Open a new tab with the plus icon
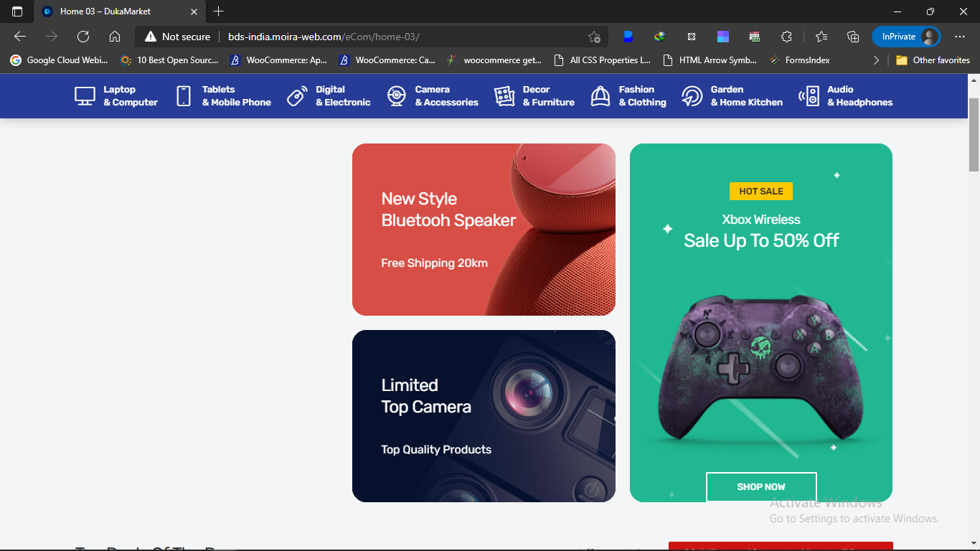Screen dimensions: 980x551 click(219, 11)
